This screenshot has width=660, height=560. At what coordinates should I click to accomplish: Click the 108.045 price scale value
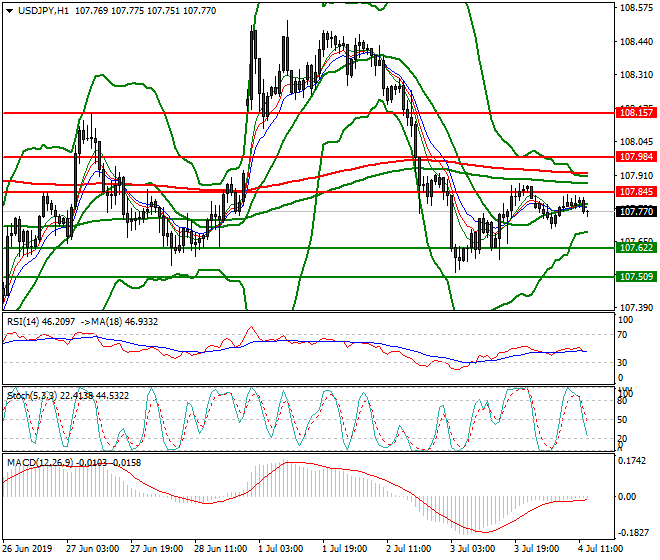point(636,142)
